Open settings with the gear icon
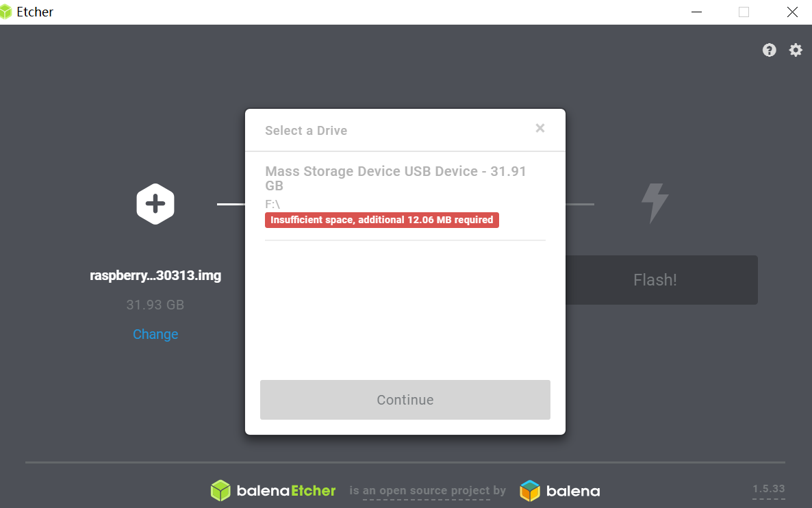 (796, 50)
